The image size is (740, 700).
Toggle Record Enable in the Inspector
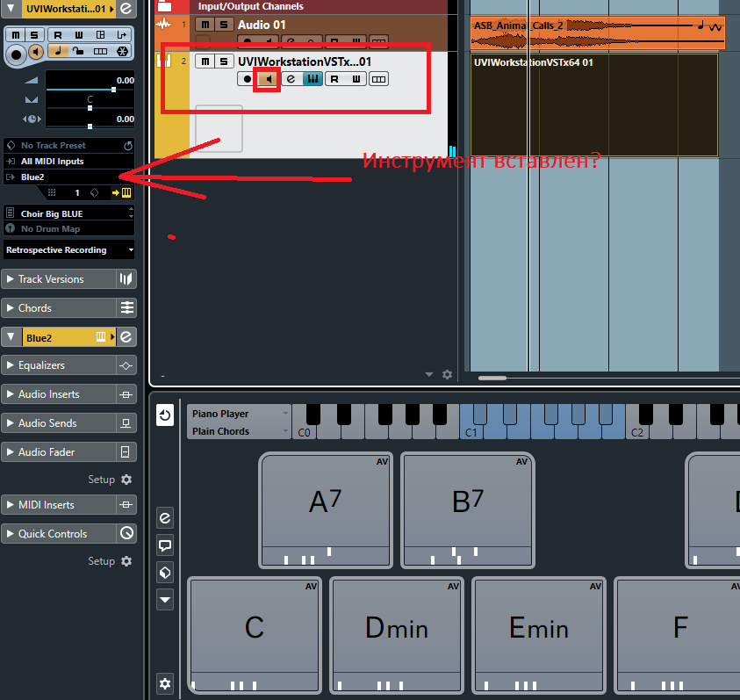pyautogui.click(x=16, y=54)
